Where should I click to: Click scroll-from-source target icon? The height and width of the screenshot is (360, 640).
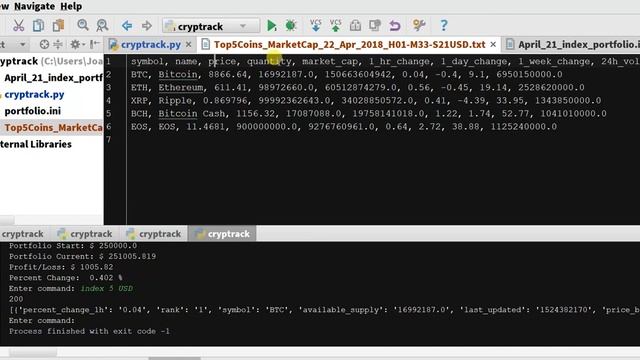pos(44,44)
